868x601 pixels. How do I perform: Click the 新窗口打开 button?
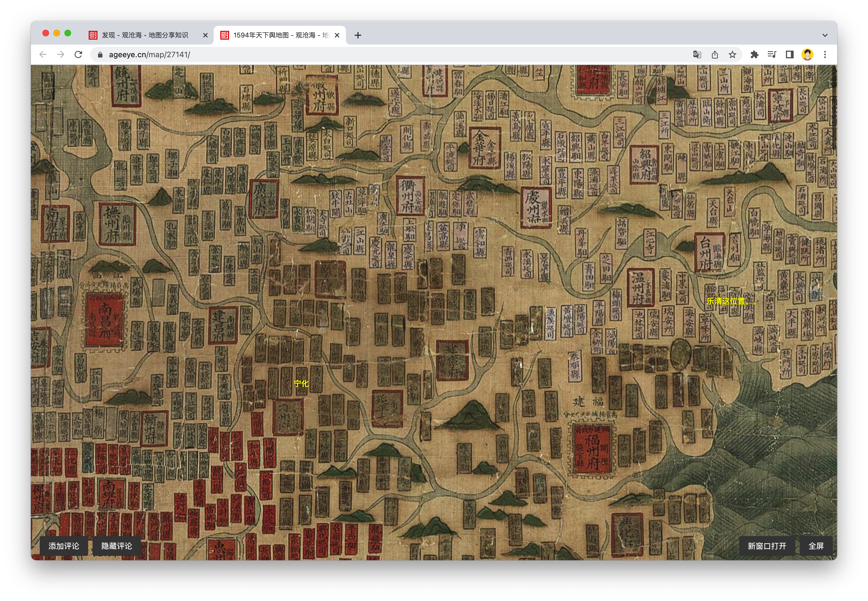[x=767, y=546]
